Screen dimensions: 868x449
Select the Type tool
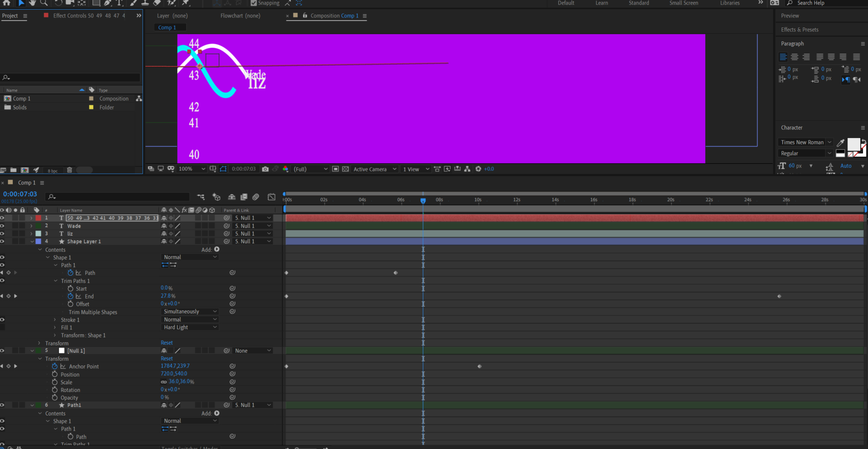point(119,3)
